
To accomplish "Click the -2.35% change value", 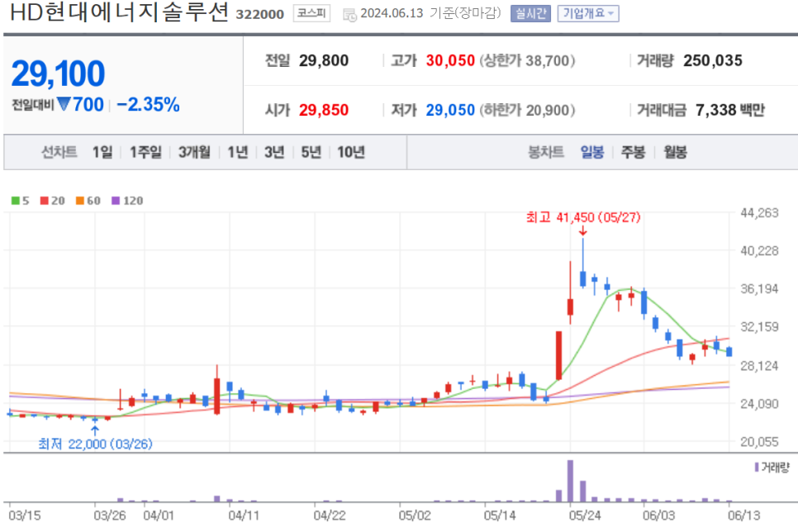I will click(148, 104).
